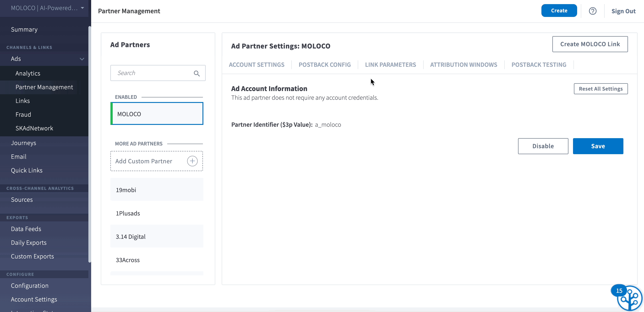The height and width of the screenshot is (312, 644).
Task: Open Fraud in the sidebar
Action: pos(23,115)
